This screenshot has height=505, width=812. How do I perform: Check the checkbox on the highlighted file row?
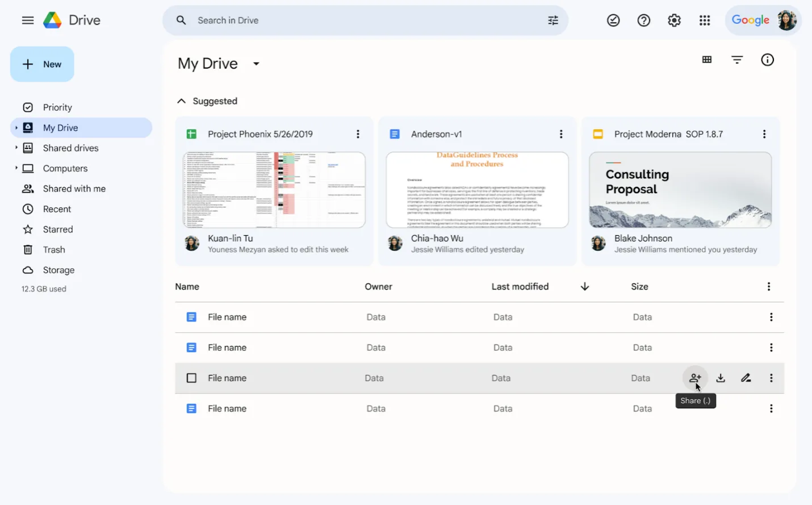click(191, 378)
